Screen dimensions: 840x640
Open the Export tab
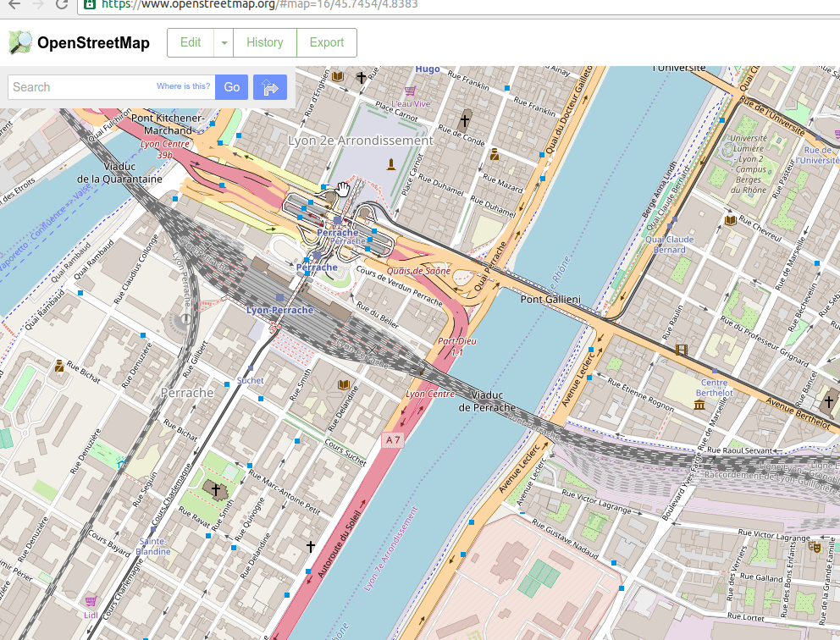327,43
